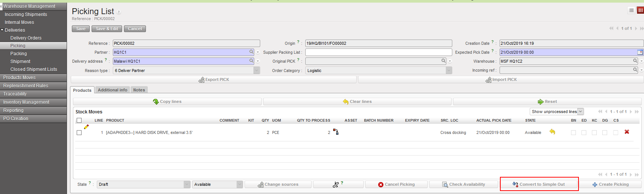Click search magnifier in Warehouse field
Image resolution: width=644 pixels, height=194 pixels.
coord(635,61)
